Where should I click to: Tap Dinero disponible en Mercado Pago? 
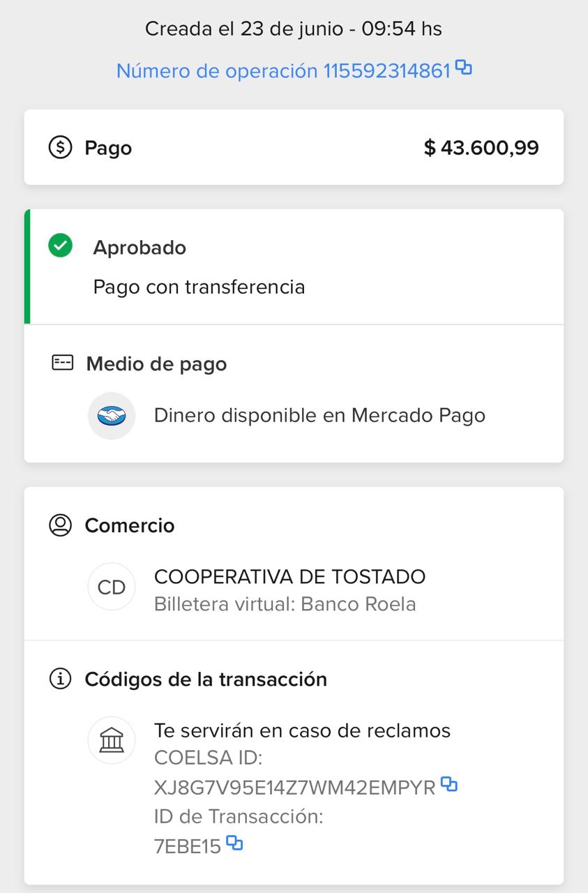[x=319, y=416]
